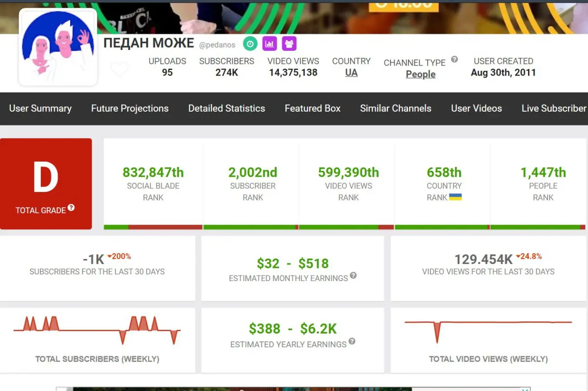Viewport: 588px width, 391px height.
Task: Open Live Subscriber tab
Action: [554, 109]
